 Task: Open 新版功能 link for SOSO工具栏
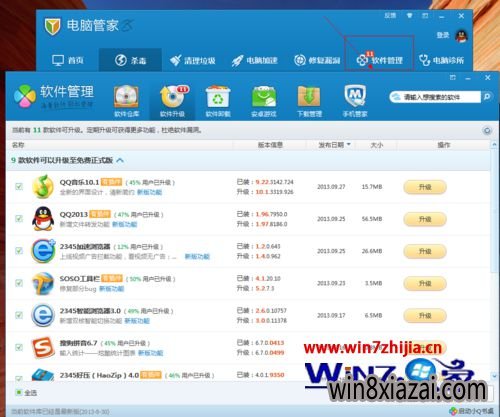(112, 289)
